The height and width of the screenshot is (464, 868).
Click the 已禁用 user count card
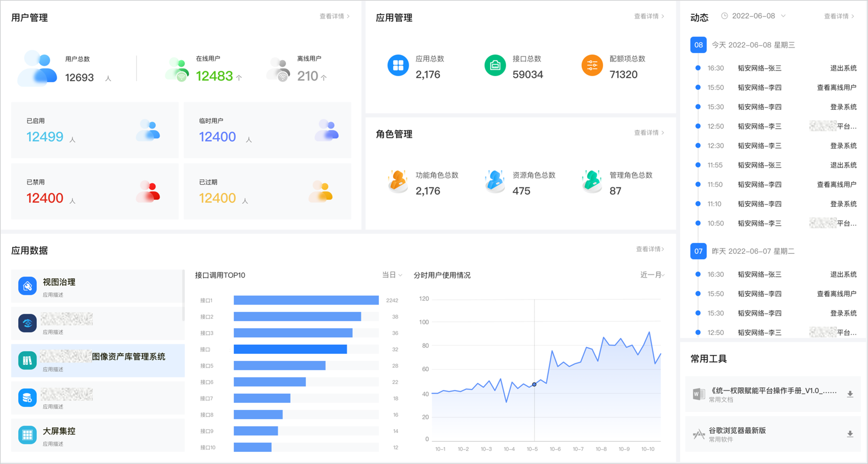point(95,191)
